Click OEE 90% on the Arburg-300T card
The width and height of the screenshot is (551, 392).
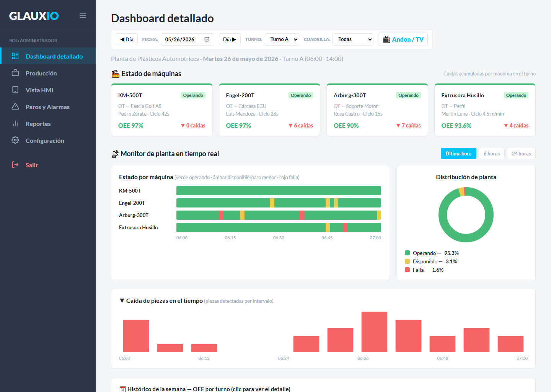pyautogui.click(x=346, y=126)
